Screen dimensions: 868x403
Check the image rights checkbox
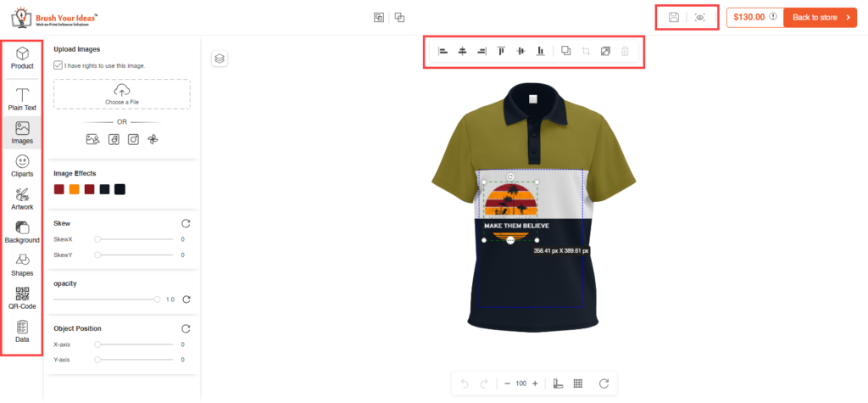point(58,65)
